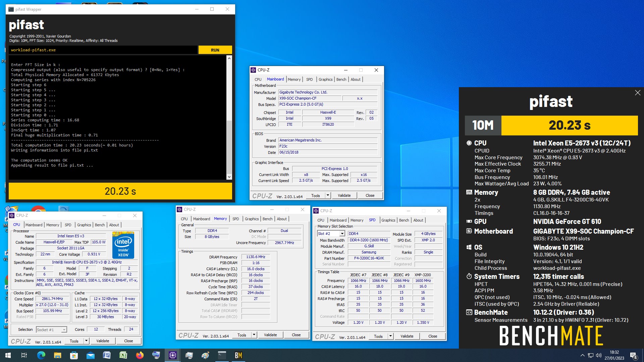Click the 10M 20.23 s score in BenchMate panel

[x=551, y=125]
